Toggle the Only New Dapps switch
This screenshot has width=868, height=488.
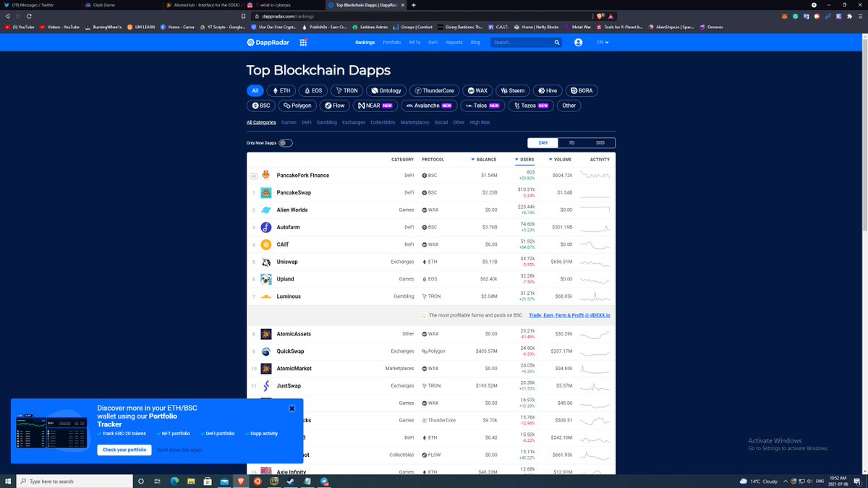[286, 143]
